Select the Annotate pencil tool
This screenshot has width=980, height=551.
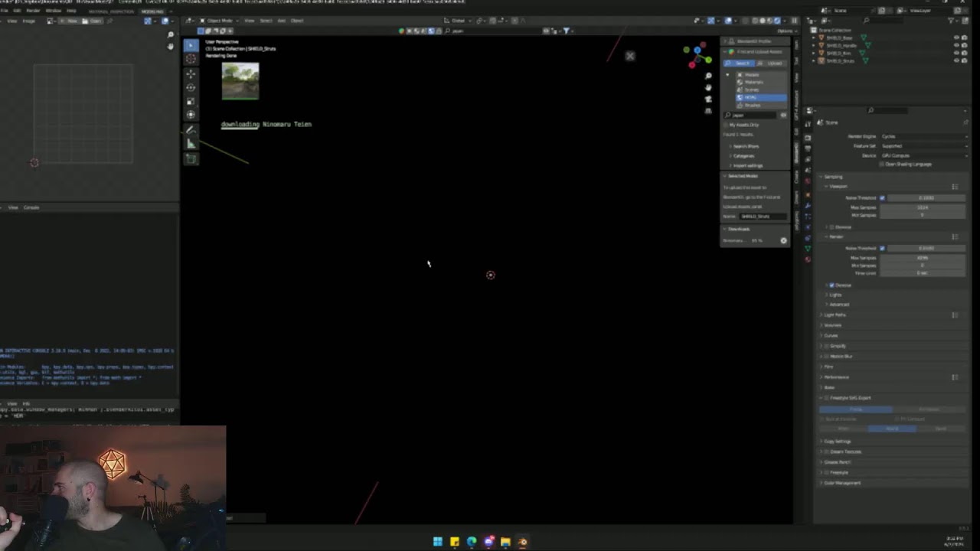(x=191, y=130)
